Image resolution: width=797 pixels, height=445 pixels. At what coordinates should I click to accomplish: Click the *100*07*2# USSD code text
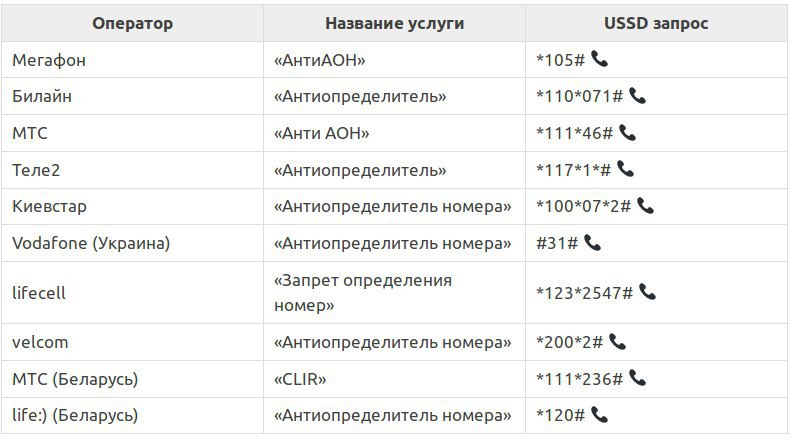[584, 206]
